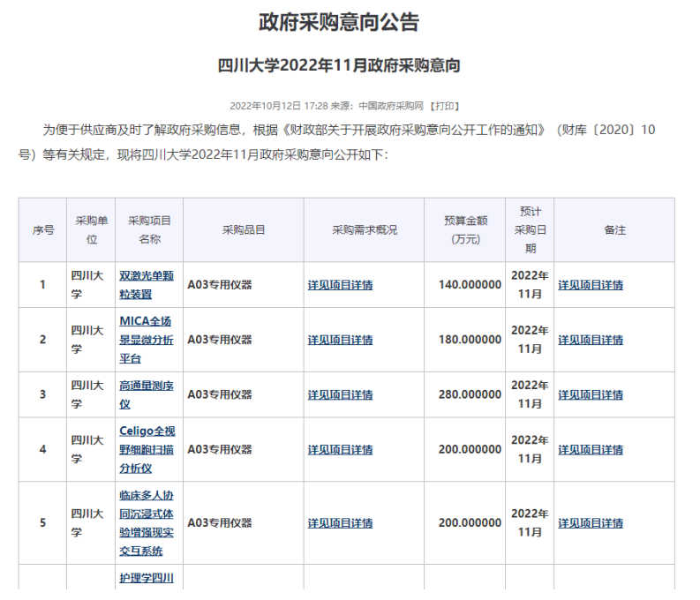Click the 采购需求概况 column header

click(x=365, y=229)
